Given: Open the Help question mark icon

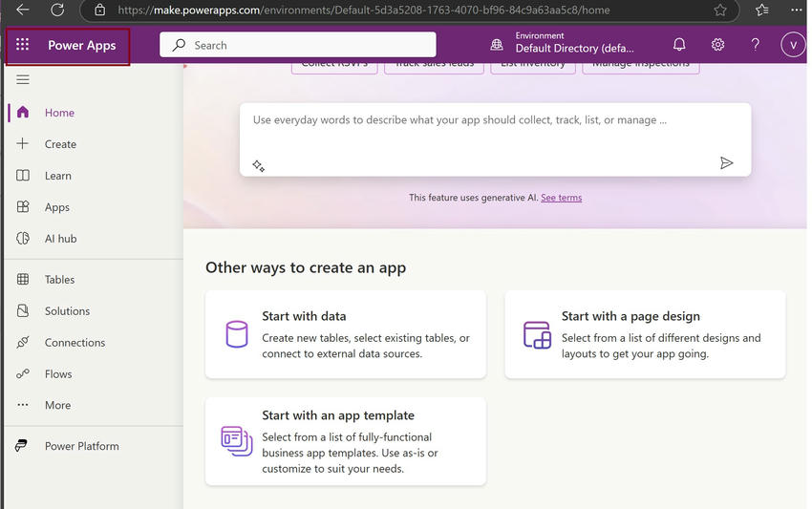Looking at the screenshot, I should click(x=756, y=45).
